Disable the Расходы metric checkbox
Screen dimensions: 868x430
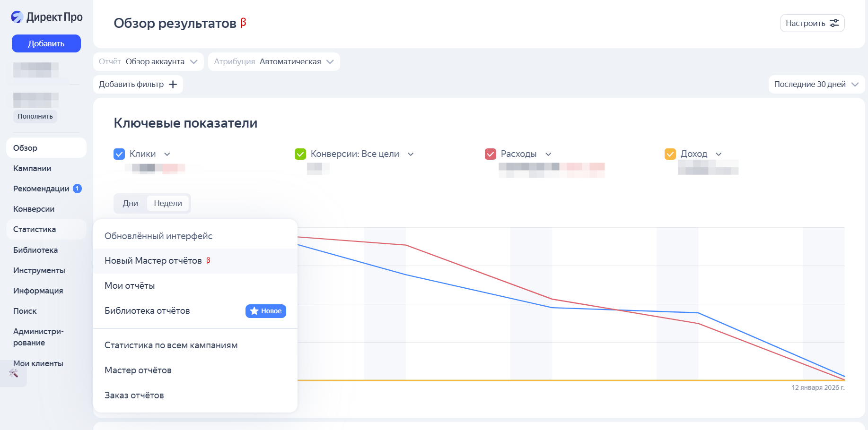point(491,154)
